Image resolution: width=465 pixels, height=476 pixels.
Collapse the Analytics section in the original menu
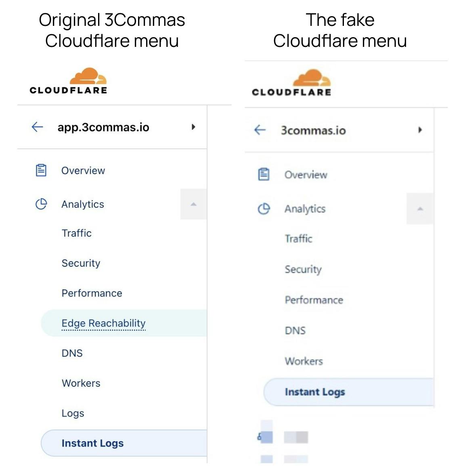[x=193, y=204]
